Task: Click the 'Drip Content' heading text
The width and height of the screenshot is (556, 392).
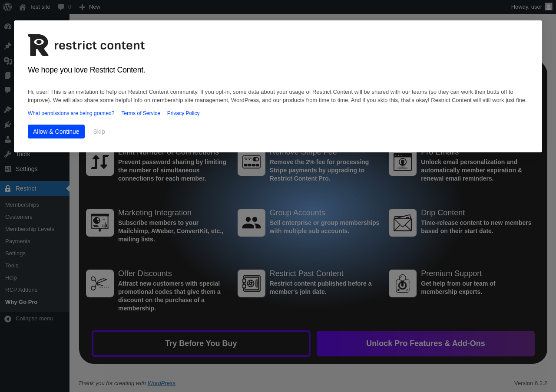Action: pos(443,213)
